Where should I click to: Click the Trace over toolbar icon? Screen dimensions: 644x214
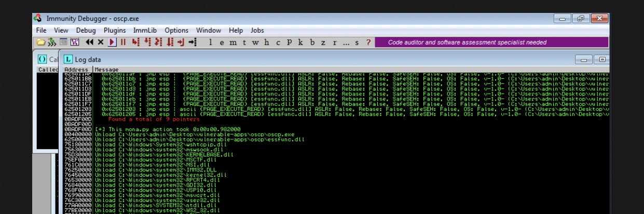pyautogui.click(x=170, y=42)
